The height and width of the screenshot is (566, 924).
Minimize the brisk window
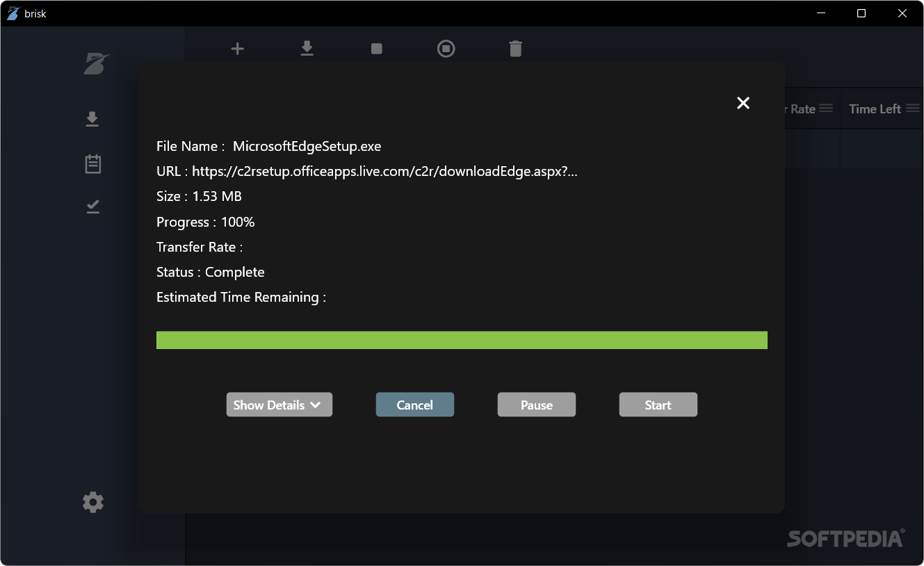point(820,13)
